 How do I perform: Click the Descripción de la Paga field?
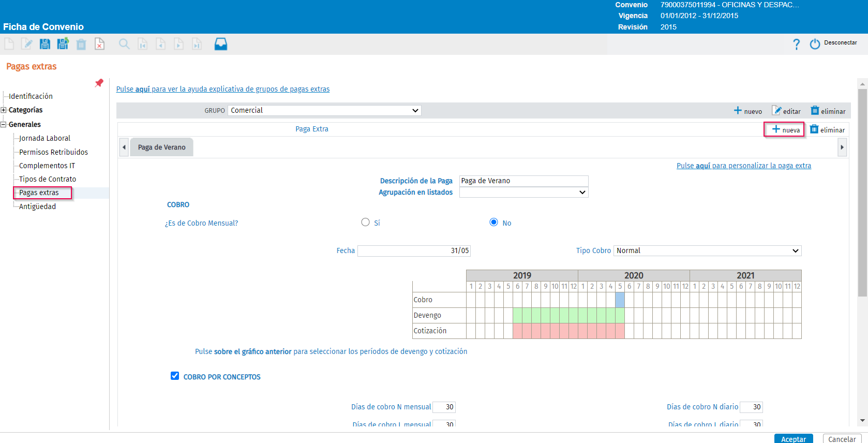pyautogui.click(x=523, y=181)
